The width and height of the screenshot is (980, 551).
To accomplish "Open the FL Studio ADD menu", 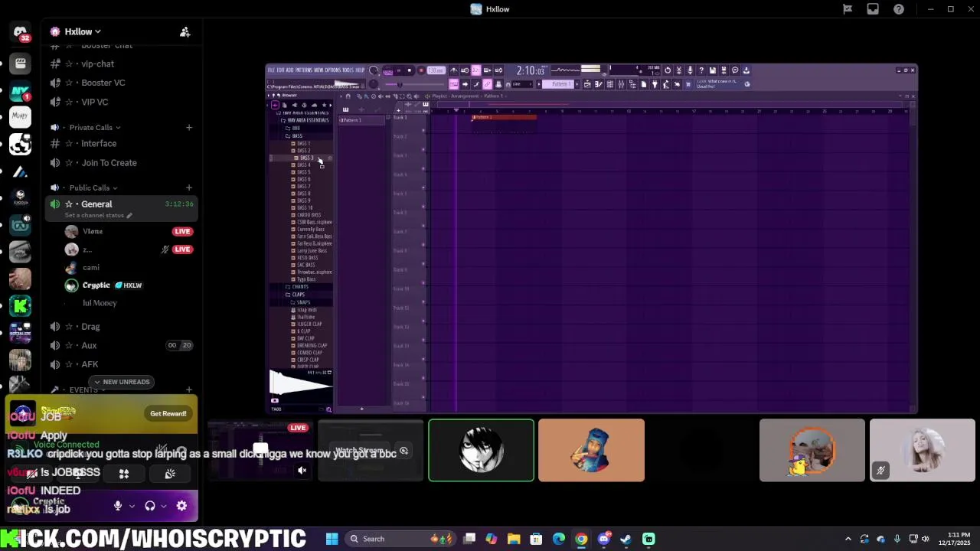I will (290, 70).
